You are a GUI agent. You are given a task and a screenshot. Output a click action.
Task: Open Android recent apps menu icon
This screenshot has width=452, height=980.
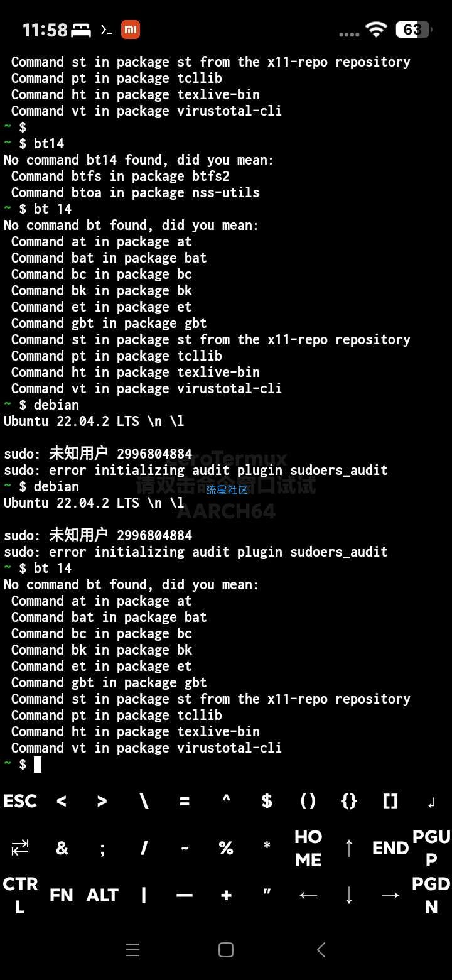[x=132, y=950]
